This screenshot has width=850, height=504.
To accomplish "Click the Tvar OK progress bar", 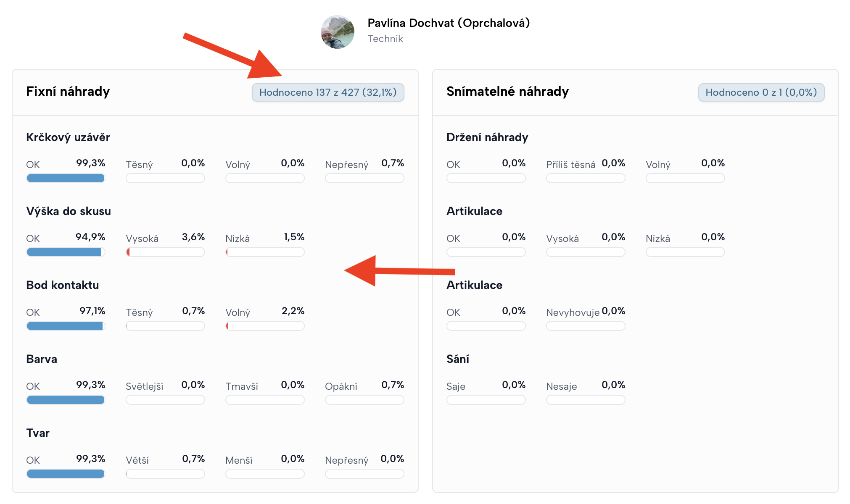I will click(x=66, y=474).
